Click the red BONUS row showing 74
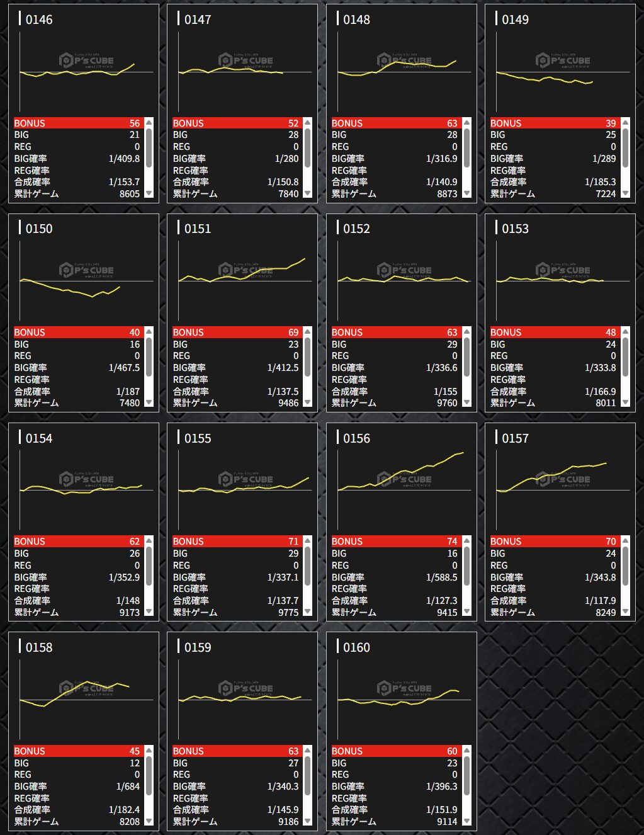644x835 pixels. click(x=394, y=542)
